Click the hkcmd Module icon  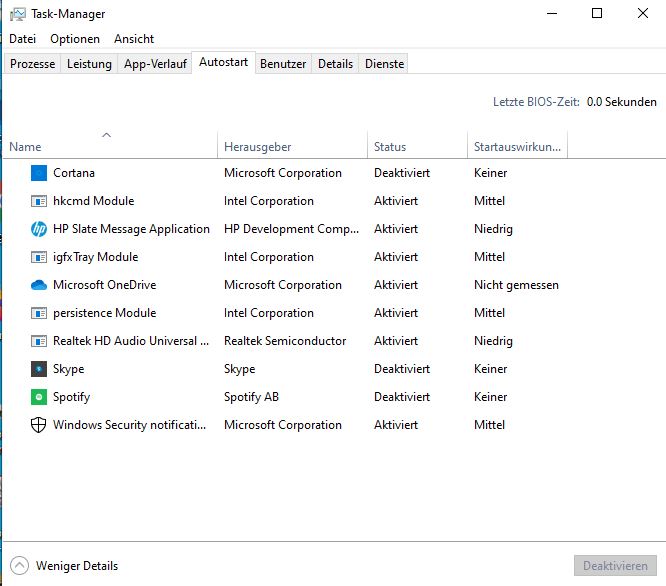click(x=39, y=201)
